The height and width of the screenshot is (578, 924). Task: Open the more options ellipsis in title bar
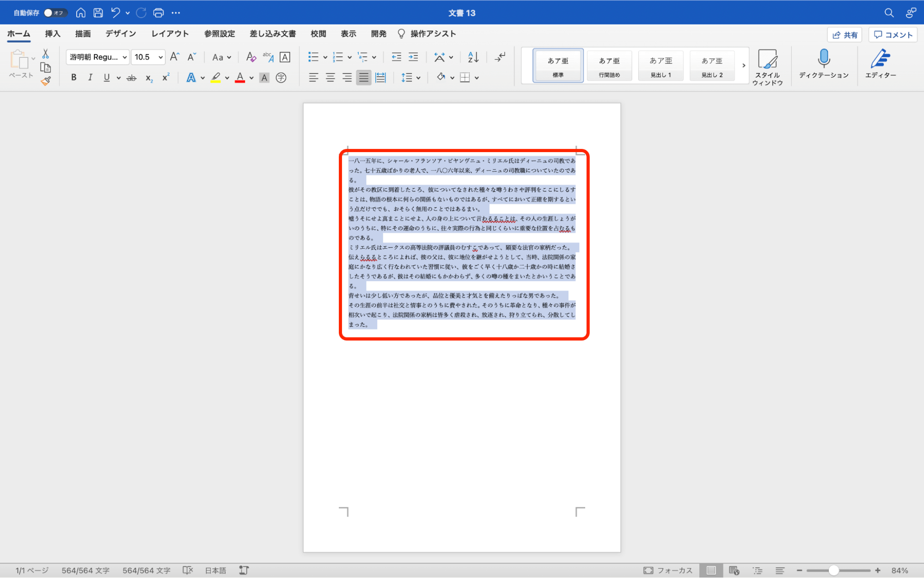pyautogui.click(x=176, y=13)
